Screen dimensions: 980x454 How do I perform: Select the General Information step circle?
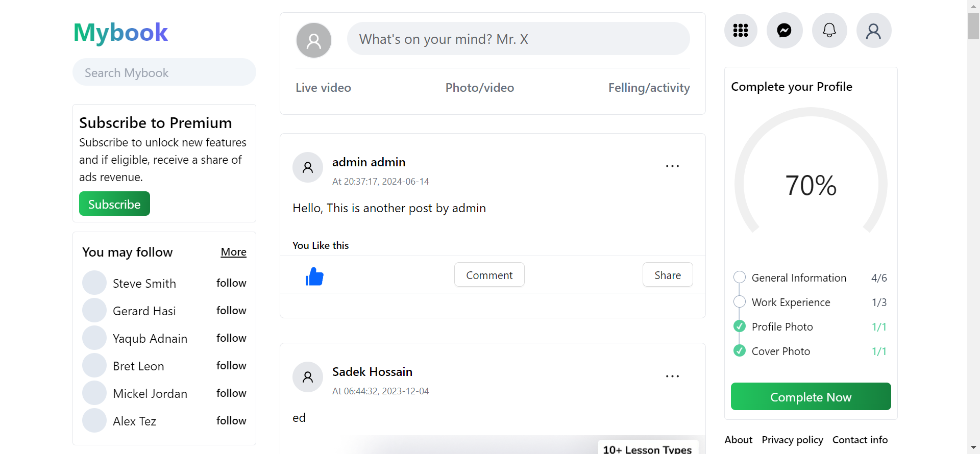740,278
